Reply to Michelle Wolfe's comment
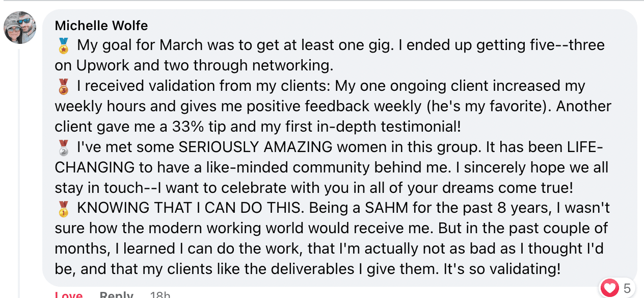 [116, 295]
